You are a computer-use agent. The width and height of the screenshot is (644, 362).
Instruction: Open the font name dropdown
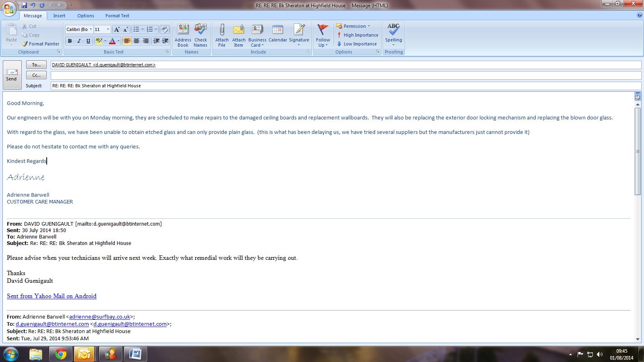pyautogui.click(x=91, y=29)
